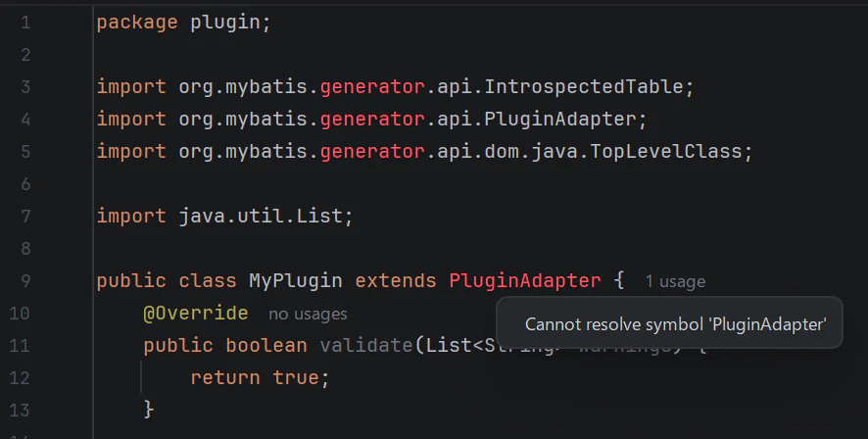This screenshot has width=868, height=439.
Task: Click the closing brace on line 13
Action: [148, 410]
